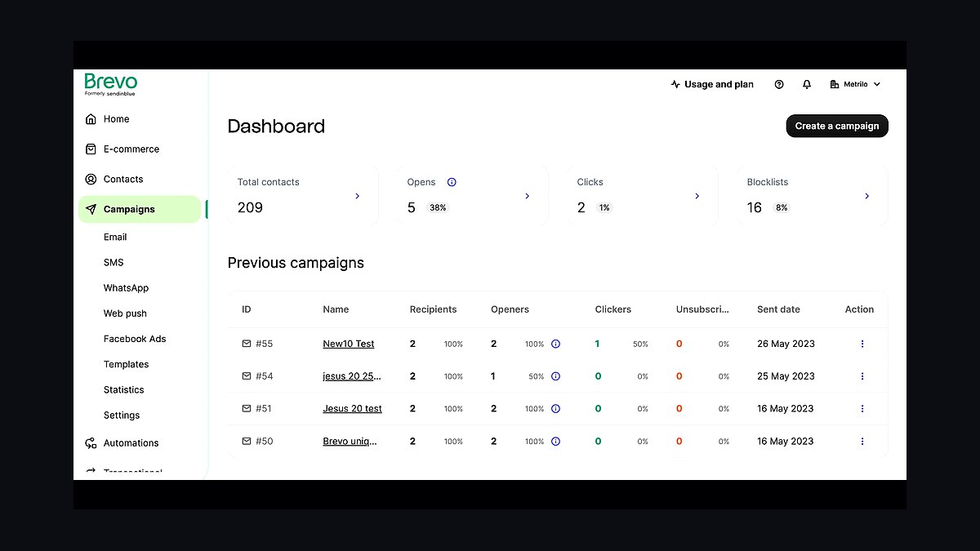980x551 pixels.
Task: Click the Sent date column header
Action: (x=778, y=309)
